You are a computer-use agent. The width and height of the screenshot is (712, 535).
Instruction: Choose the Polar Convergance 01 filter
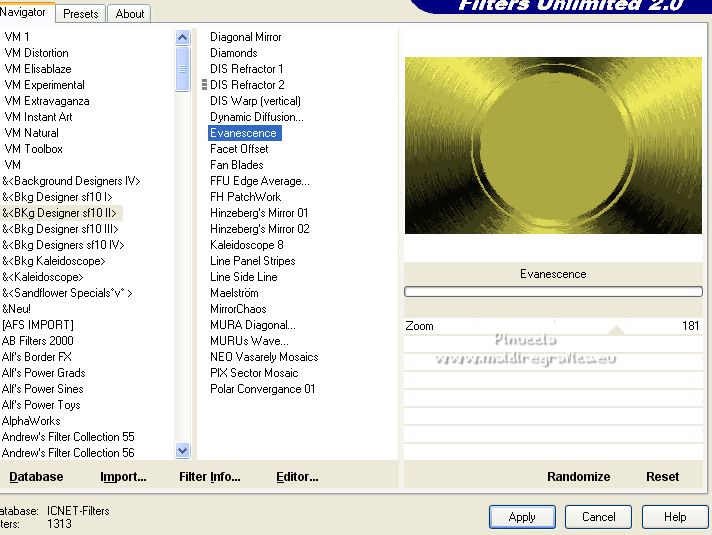[x=262, y=389]
